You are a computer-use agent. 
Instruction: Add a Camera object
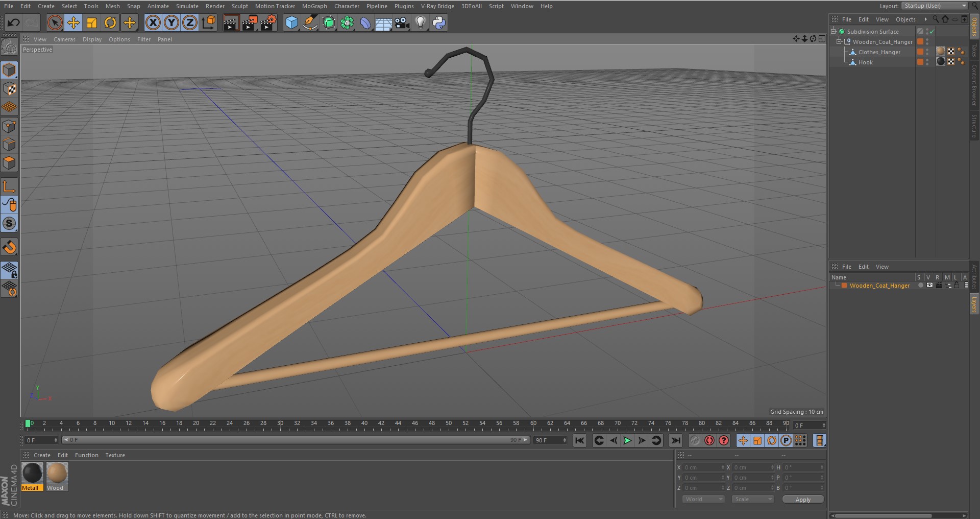402,22
